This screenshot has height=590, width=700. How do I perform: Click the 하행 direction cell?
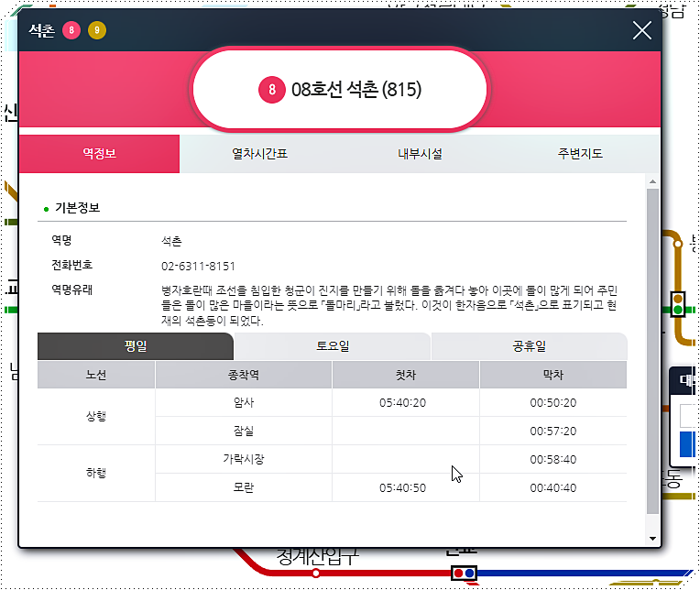pyautogui.click(x=96, y=473)
